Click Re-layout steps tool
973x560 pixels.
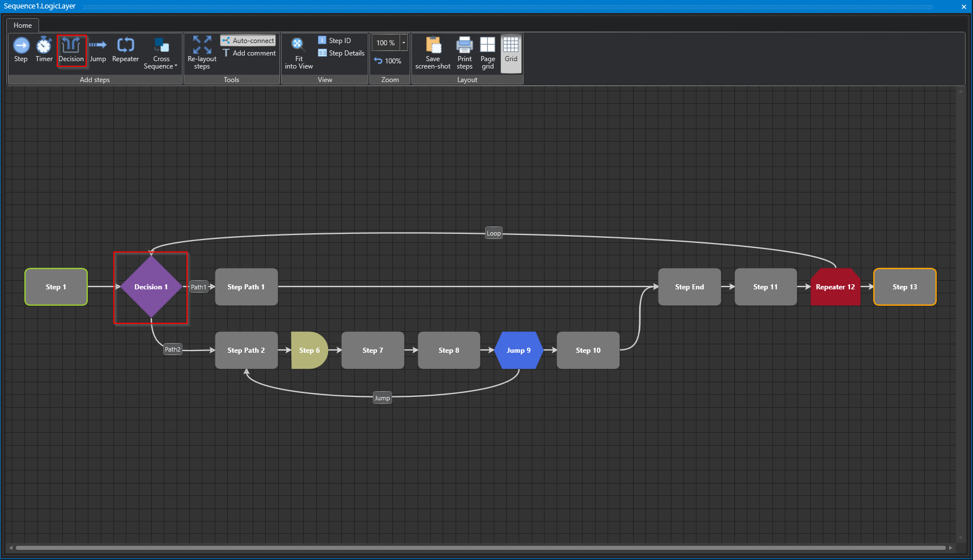click(x=202, y=53)
